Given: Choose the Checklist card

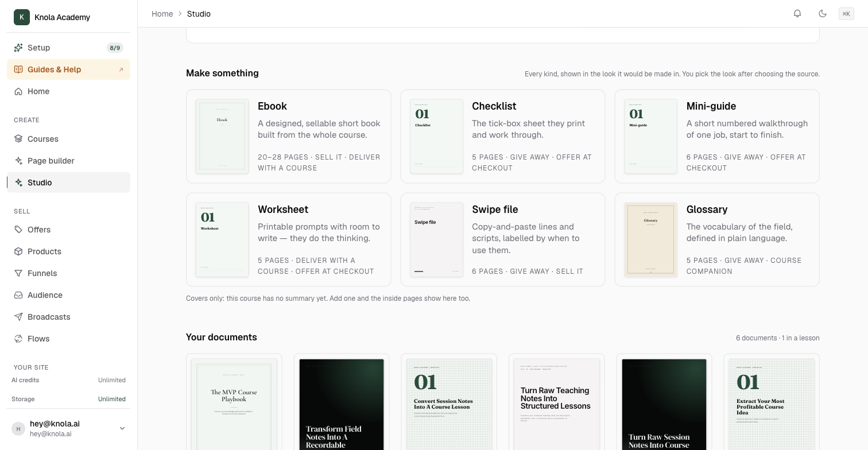Looking at the screenshot, I should 502,137.
